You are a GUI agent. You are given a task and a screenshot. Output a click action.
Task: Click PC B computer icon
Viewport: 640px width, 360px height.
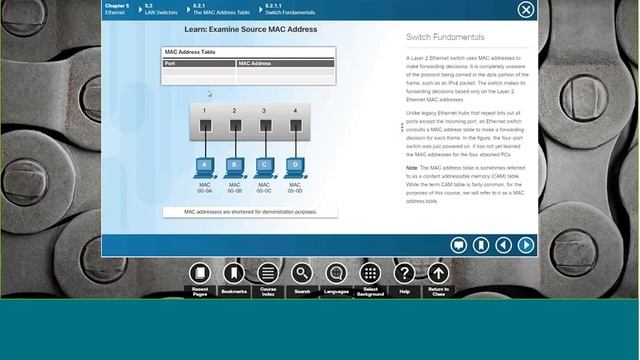click(x=235, y=168)
